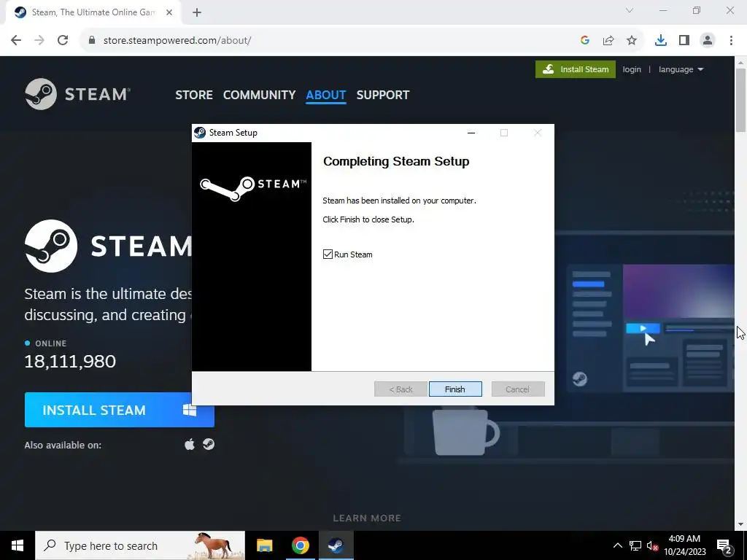Uncheck the Run Steam checkbox
Image resolution: width=747 pixels, height=560 pixels.
(328, 254)
